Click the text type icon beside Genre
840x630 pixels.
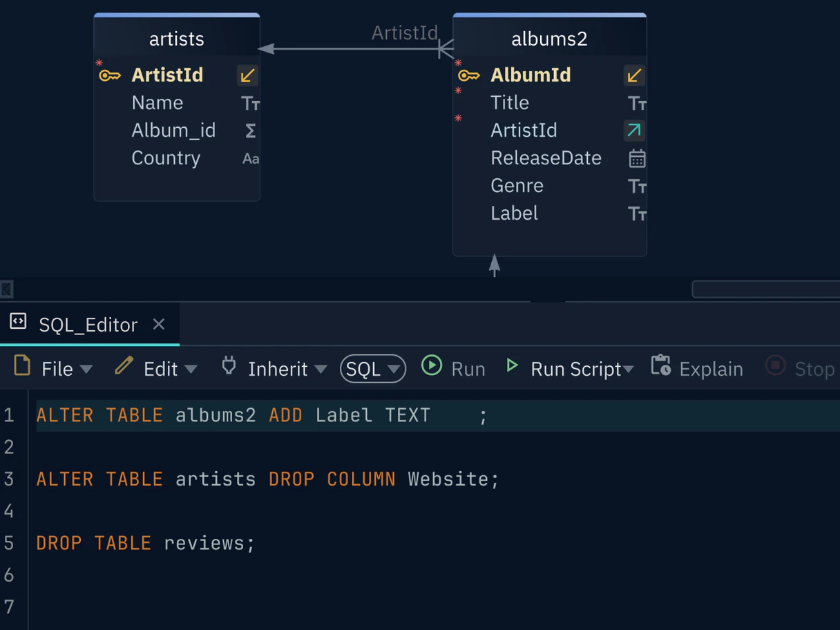(637, 187)
